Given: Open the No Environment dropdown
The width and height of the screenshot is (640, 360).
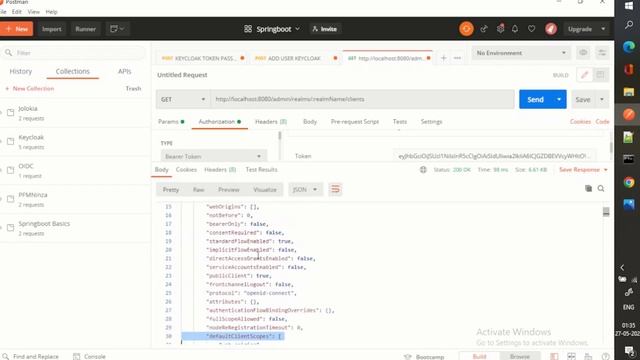Looking at the screenshot, I should 521,53.
